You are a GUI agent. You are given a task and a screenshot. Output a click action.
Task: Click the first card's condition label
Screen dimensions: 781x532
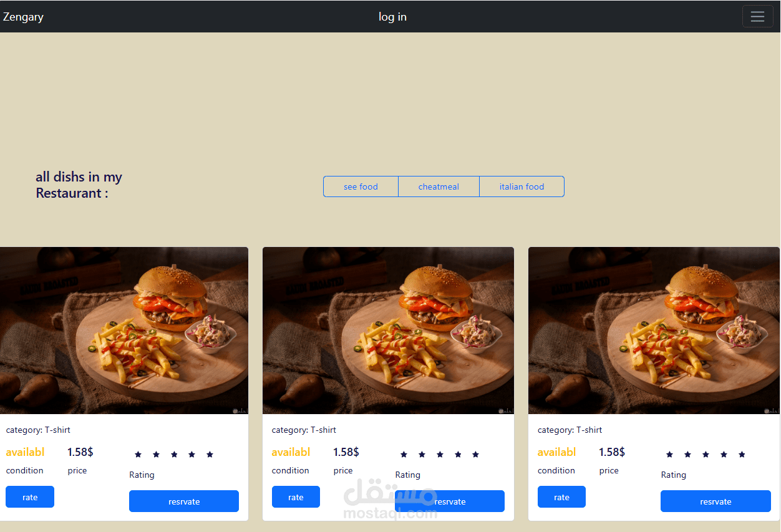(24, 470)
